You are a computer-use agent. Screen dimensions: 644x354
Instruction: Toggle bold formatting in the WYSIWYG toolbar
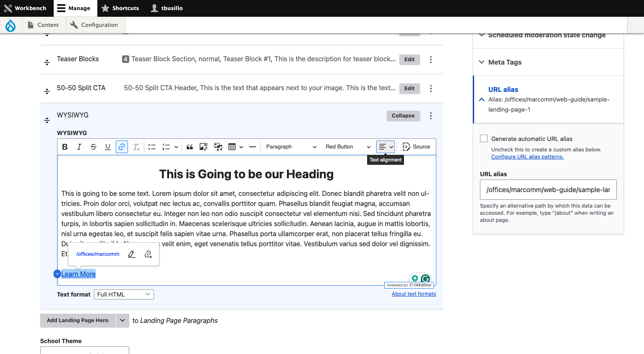click(65, 147)
